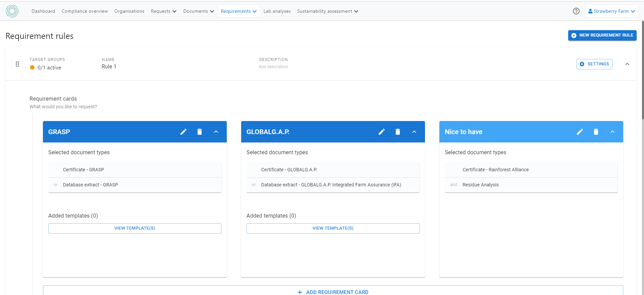Click the app logo icon
This screenshot has width=644, height=295.
[x=12, y=11]
